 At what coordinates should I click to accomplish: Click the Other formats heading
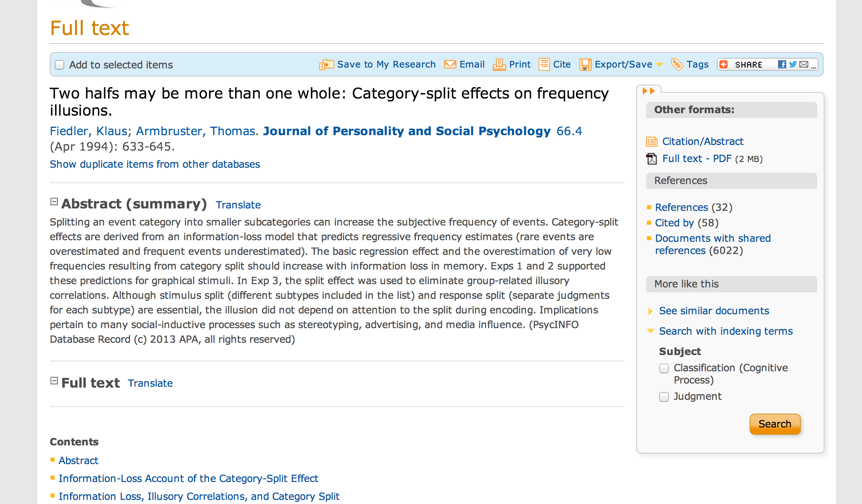click(731, 110)
